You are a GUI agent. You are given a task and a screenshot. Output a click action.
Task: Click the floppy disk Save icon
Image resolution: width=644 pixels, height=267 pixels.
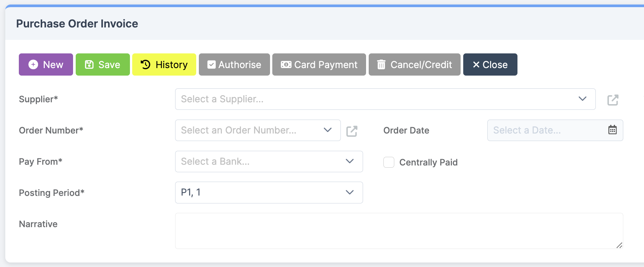click(89, 65)
